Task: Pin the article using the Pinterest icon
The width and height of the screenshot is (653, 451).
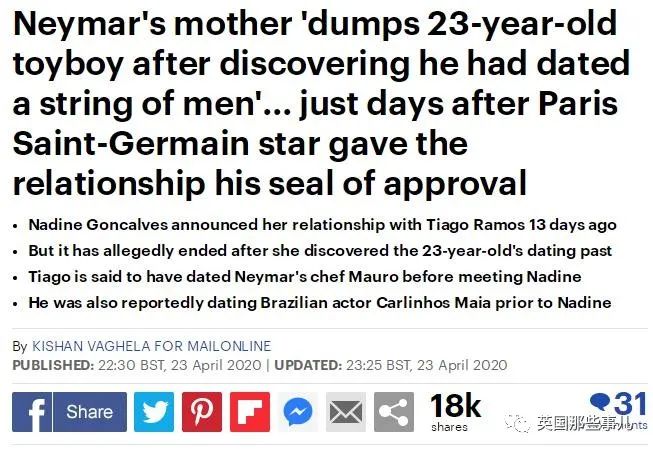Action: click(202, 411)
